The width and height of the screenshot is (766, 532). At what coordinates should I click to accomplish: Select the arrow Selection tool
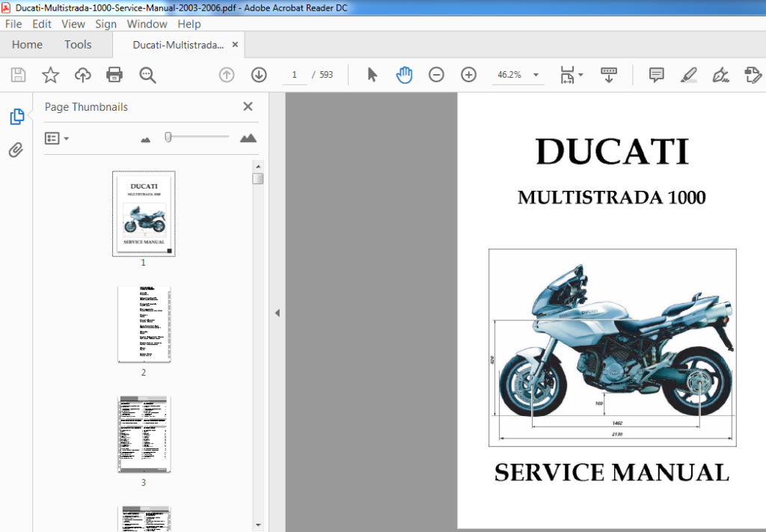tap(373, 75)
